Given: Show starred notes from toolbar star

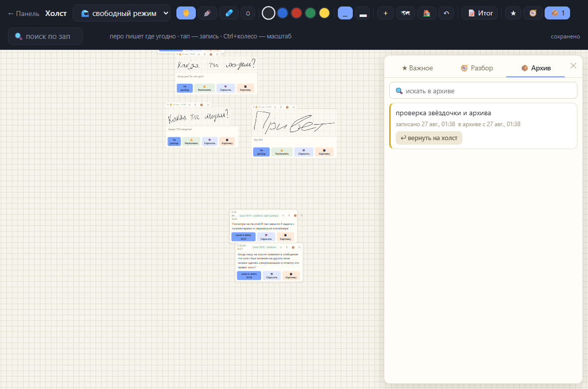Looking at the screenshot, I should pyautogui.click(x=513, y=13).
